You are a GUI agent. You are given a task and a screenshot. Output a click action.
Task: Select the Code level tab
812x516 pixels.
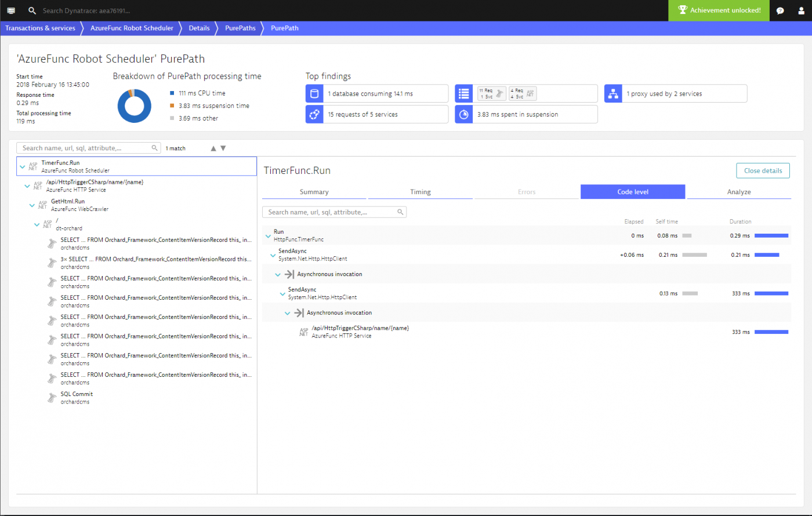[x=633, y=192]
